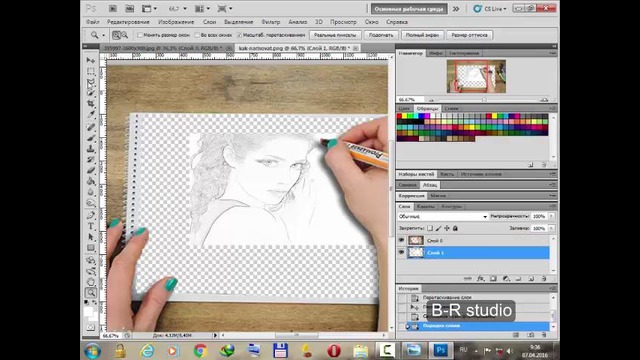The image size is (640, 360).
Task: Switch to the Каналы tab
Action: (x=426, y=207)
